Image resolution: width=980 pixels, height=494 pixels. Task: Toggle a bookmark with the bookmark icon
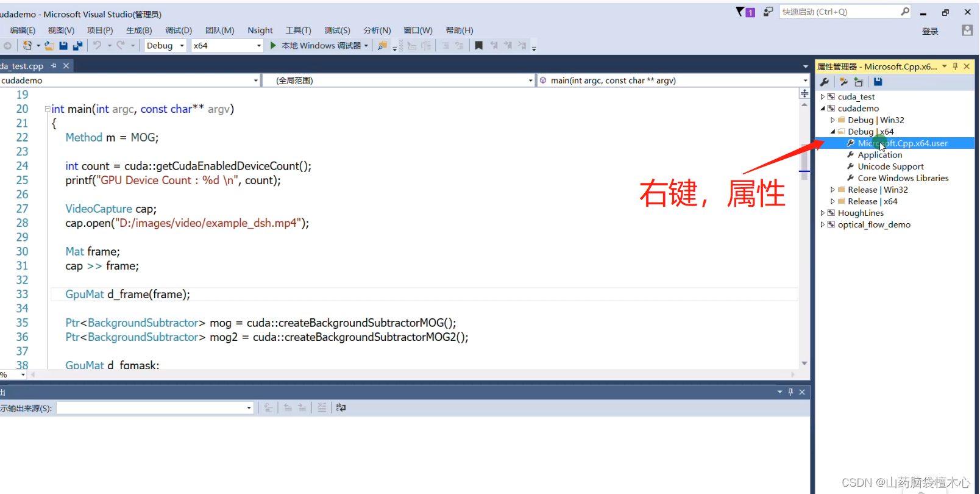click(479, 46)
